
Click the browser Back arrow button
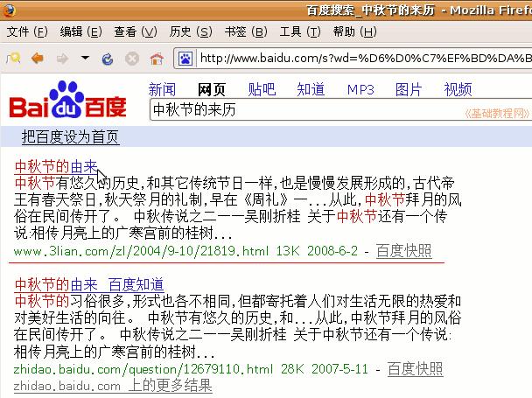coord(38,59)
